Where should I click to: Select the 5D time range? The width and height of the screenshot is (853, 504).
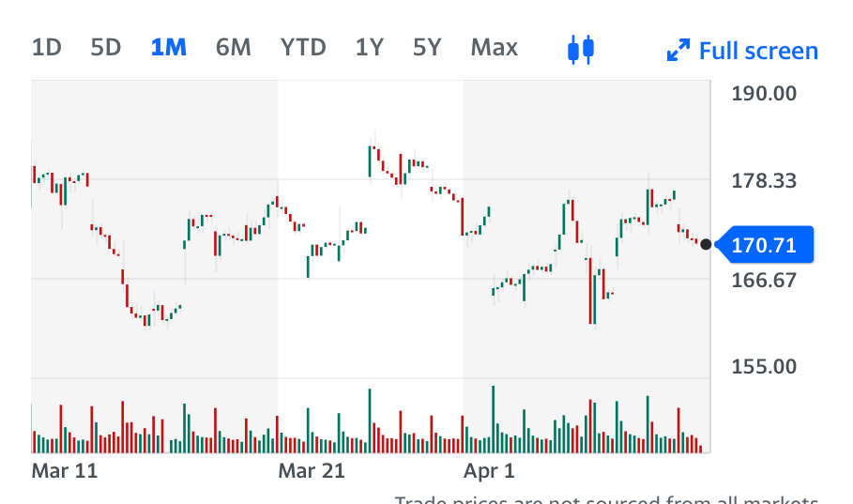pos(106,47)
